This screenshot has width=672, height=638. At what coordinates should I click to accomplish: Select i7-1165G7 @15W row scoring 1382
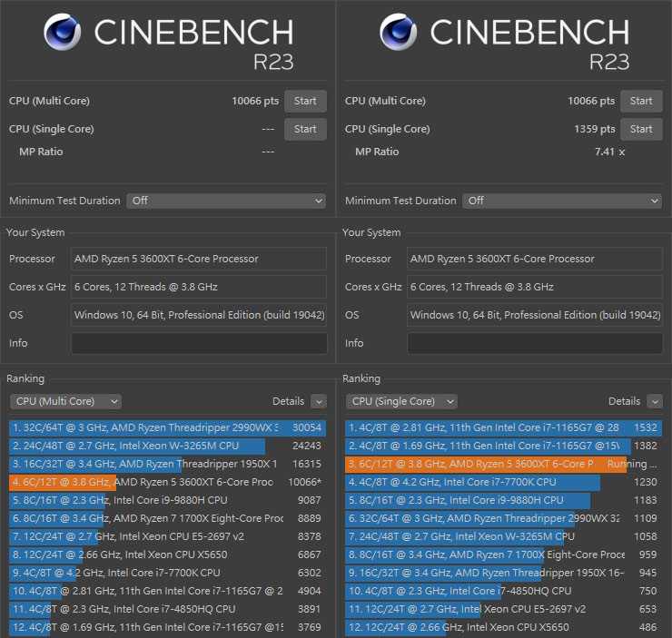pos(503,446)
